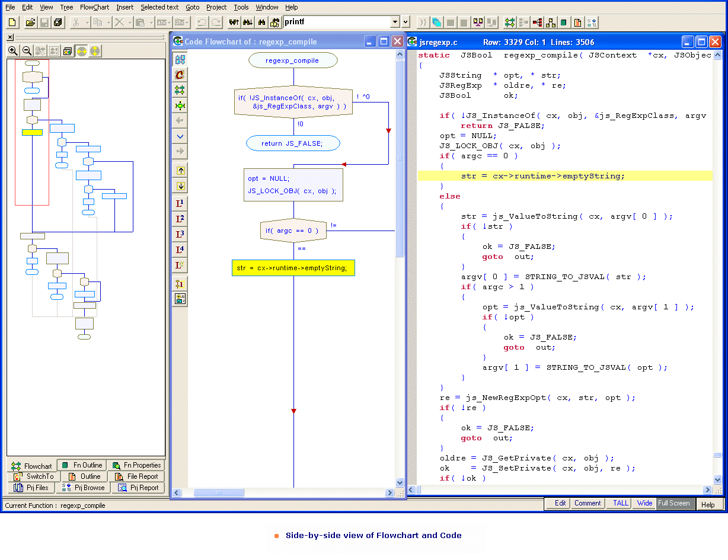The height and width of the screenshot is (560, 728).
Task: Click the Edit mode button
Action: [x=558, y=503]
